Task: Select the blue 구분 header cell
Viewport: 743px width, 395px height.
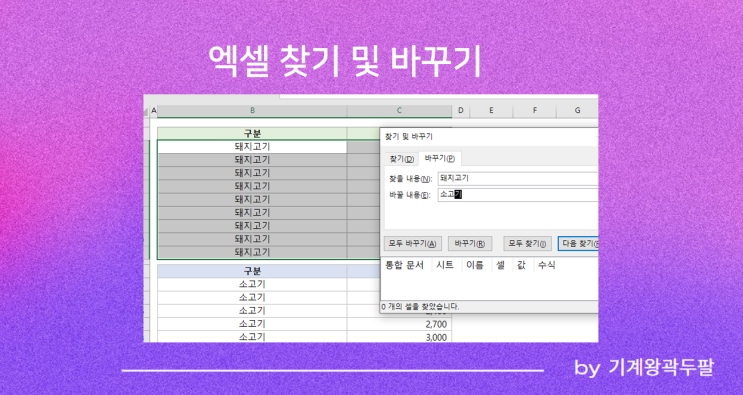Action: [252, 271]
